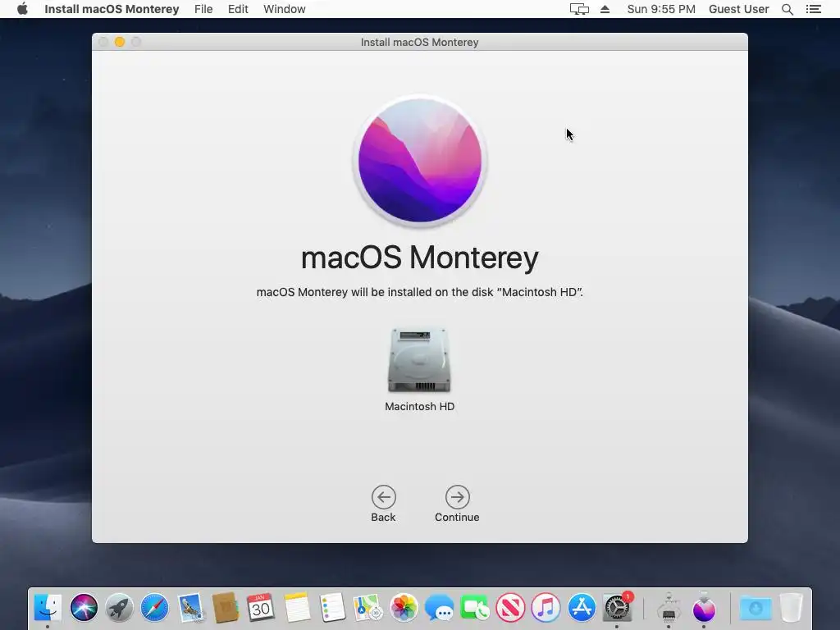Open the Window menu

(285, 9)
